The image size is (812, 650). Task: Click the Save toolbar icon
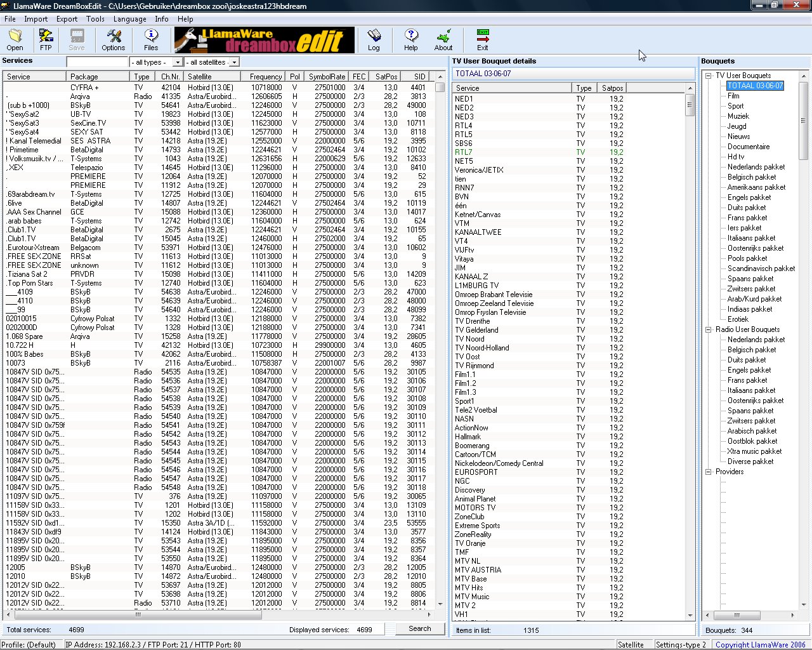(x=77, y=39)
